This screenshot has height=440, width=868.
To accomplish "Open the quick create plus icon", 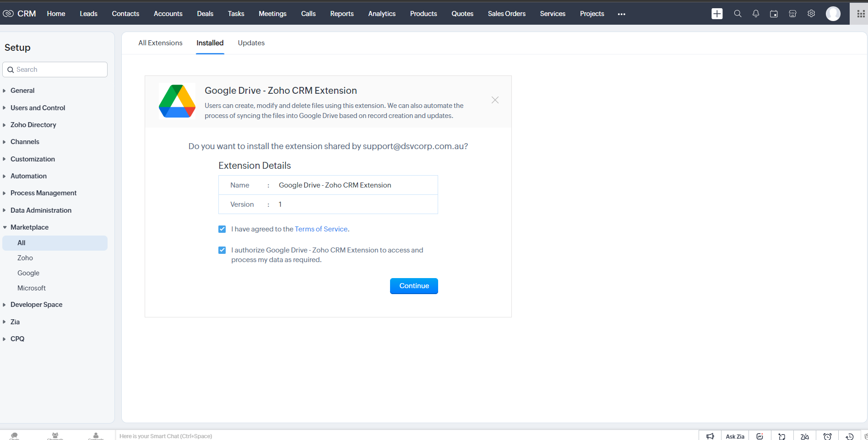I will pyautogui.click(x=717, y=14).
